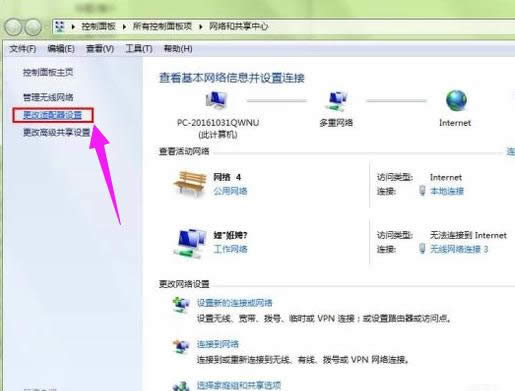Viewport: 515px width, 391px height.
Task: Open the 工具(T) menu
Action: click(139, 49)
